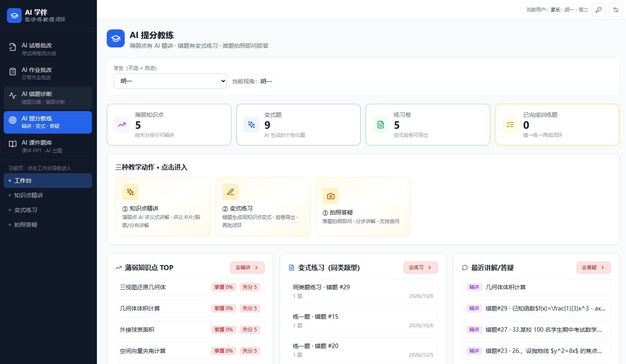626x364 pixels.
Task: Click the 拍照答疑 camera action icon
Action: 331,196
